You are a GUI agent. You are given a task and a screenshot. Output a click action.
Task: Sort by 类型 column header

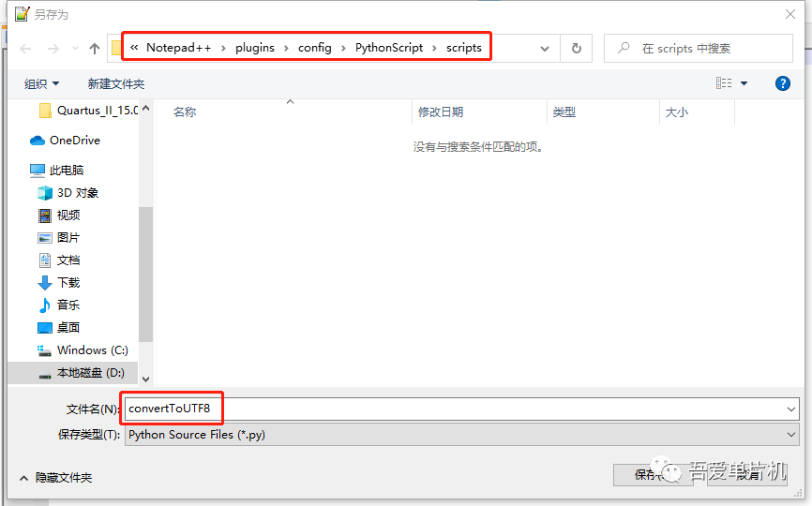[x=564, y=112]
